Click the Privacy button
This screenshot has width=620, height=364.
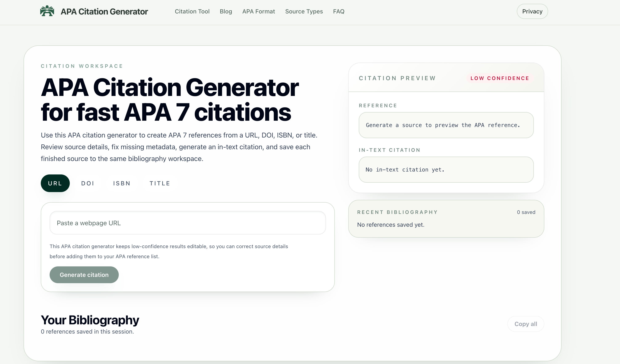pyautogui.click(x=532, y=11)
